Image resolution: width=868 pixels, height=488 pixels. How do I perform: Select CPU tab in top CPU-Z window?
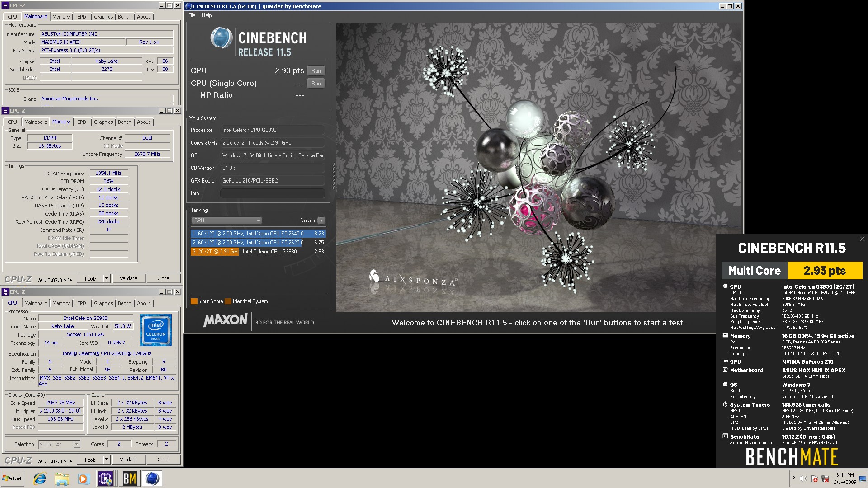tap(12, 17)
